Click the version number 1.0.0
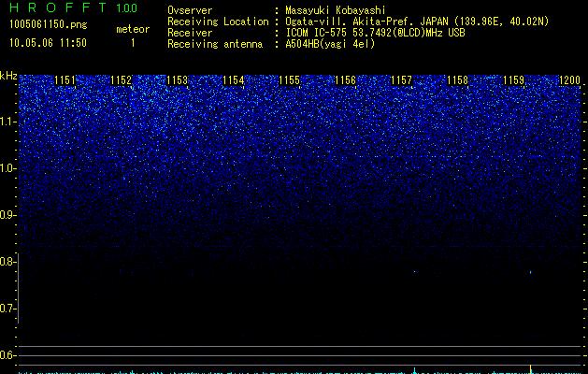This screenshot has height=374, width=588. (126, 7)
